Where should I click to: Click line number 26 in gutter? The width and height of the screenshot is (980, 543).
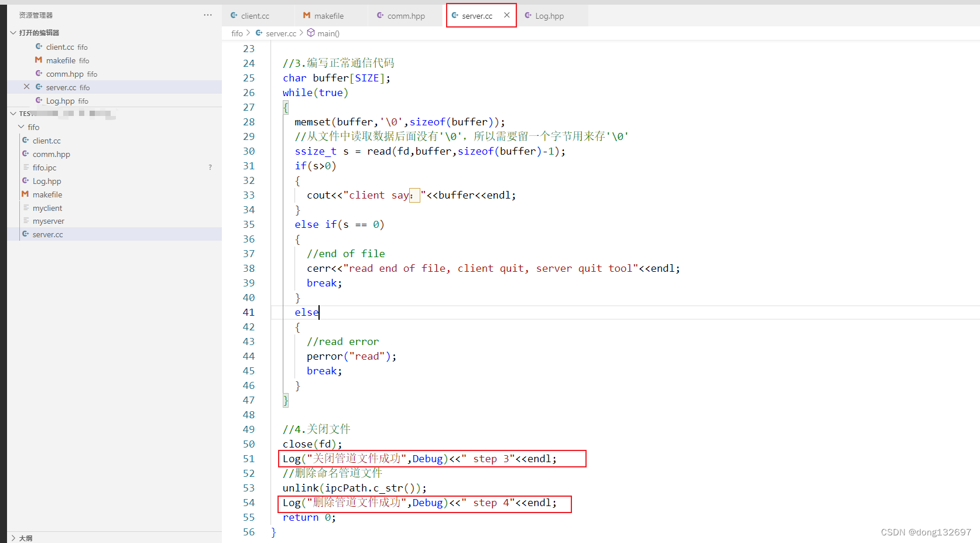click(x=249, y=93)
